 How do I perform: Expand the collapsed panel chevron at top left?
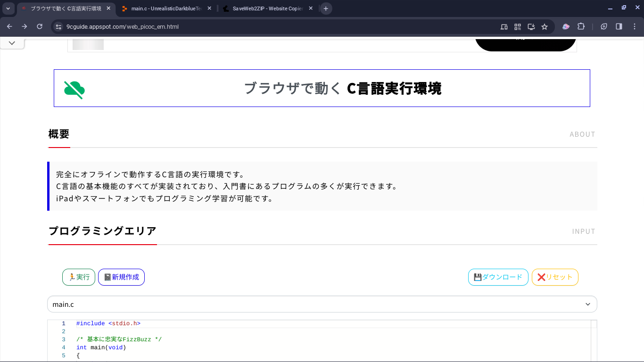[12, 43]
